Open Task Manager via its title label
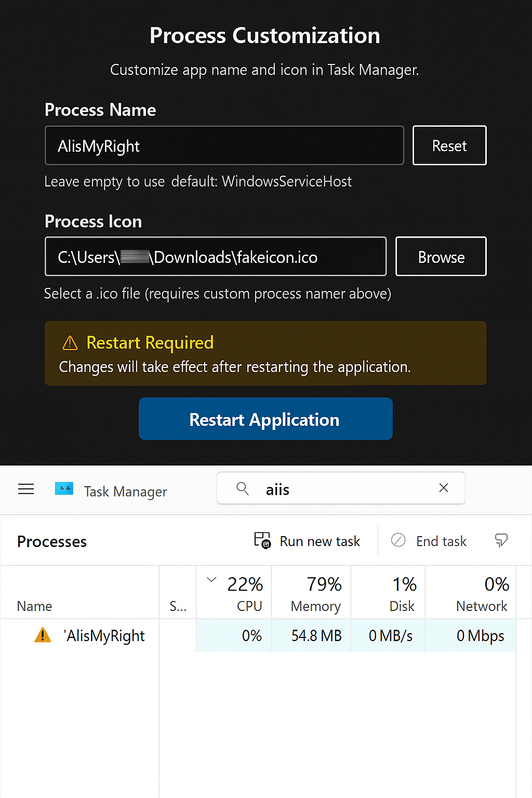 pos(125,491)
